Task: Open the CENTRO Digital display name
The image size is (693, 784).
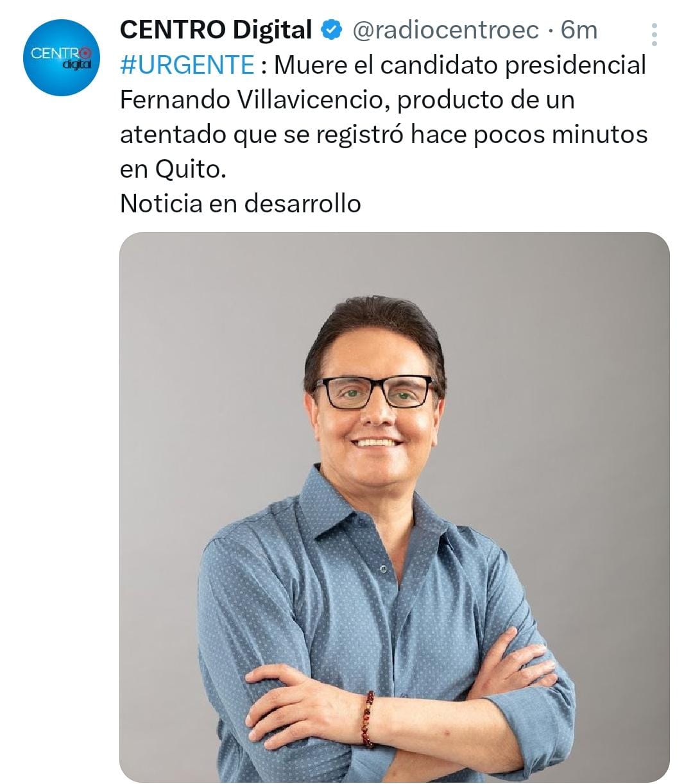Action: click(216, 30)
